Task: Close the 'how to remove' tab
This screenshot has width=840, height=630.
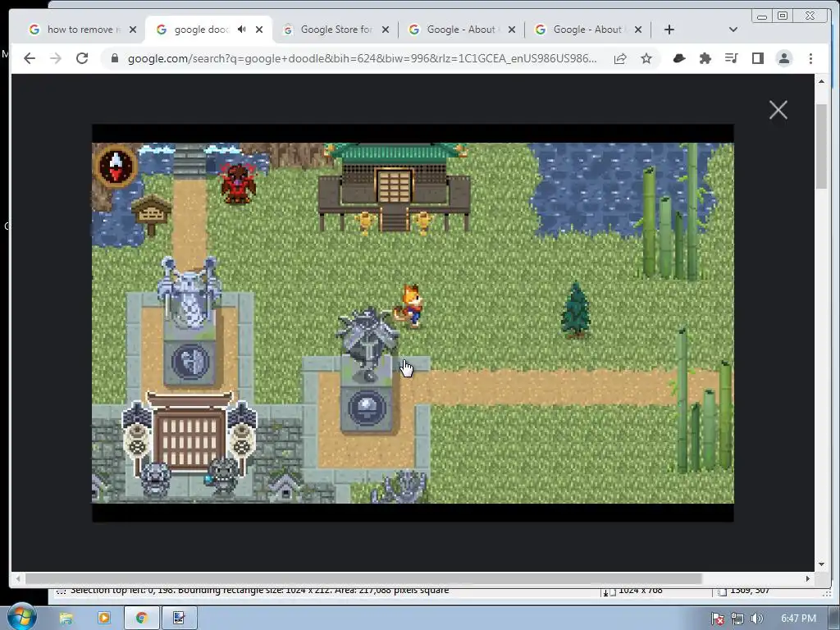Action: coord(133,30)
